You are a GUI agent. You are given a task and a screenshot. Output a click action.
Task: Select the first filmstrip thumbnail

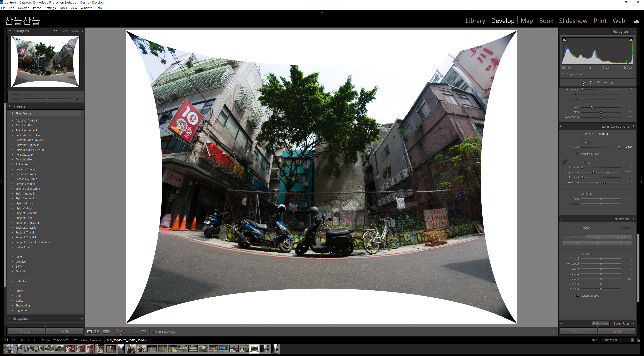pyautogui.click(x=9, y=349)
